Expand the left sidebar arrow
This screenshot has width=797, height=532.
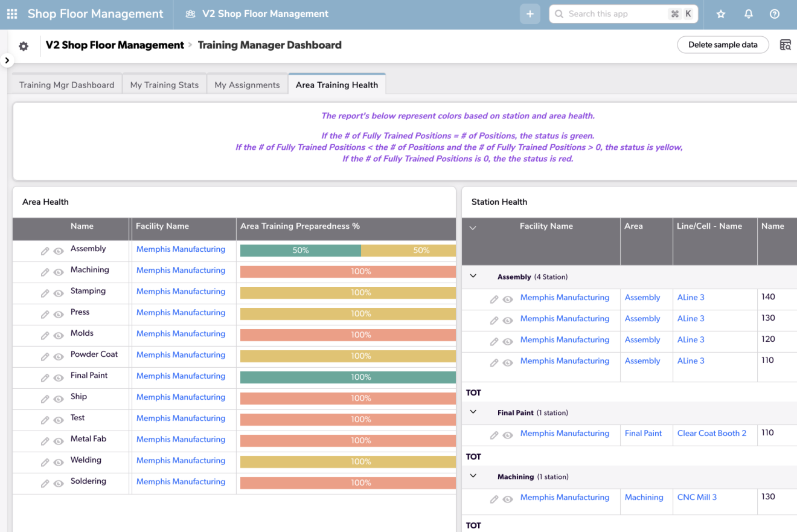(x=7, y=60)
